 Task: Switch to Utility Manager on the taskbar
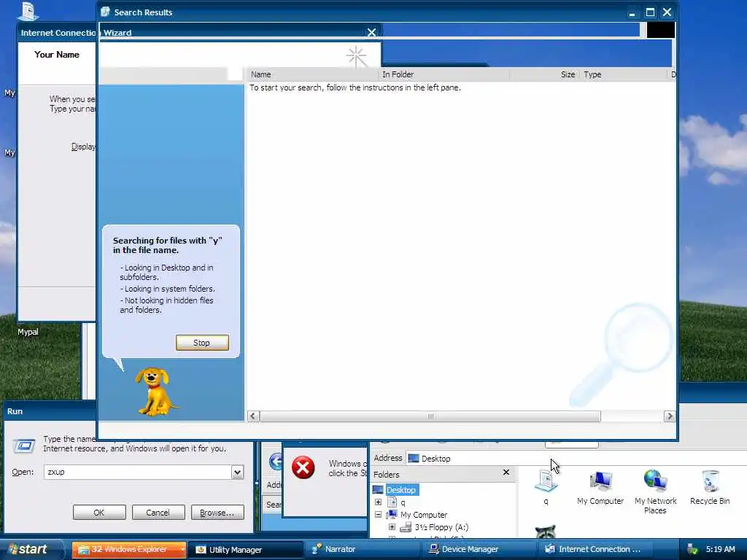click(x=245, y=550)
